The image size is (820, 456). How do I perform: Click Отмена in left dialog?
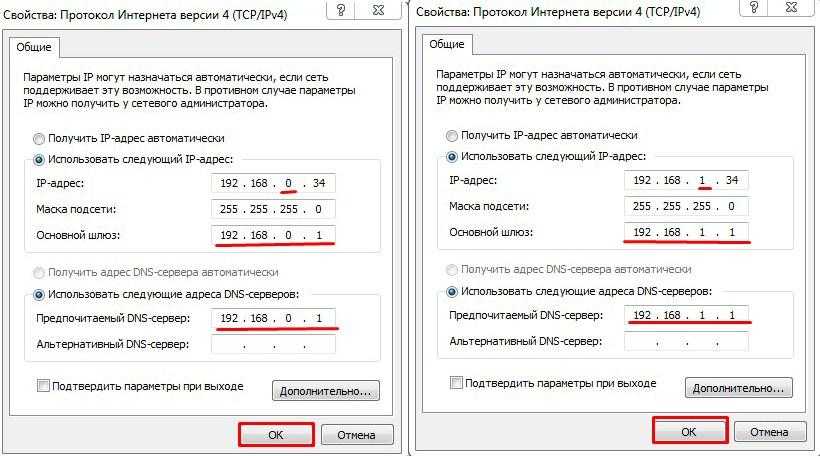click(x=357, y=435)
